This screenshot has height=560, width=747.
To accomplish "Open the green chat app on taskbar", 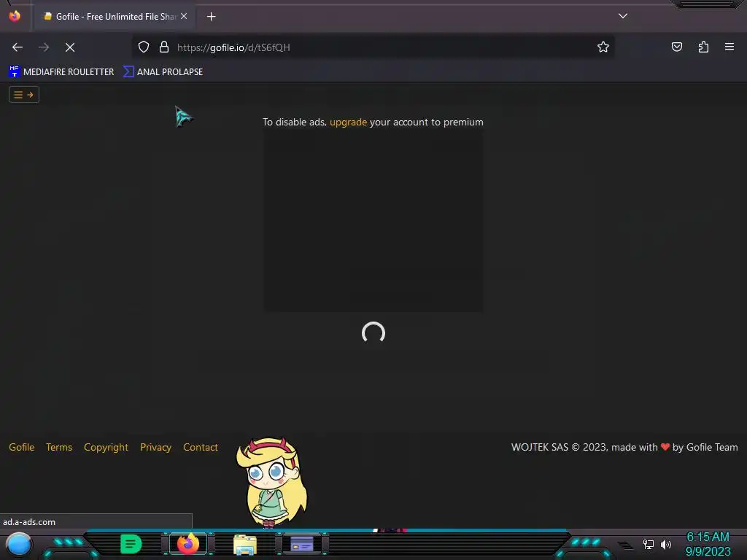I will tap(131, 544).
